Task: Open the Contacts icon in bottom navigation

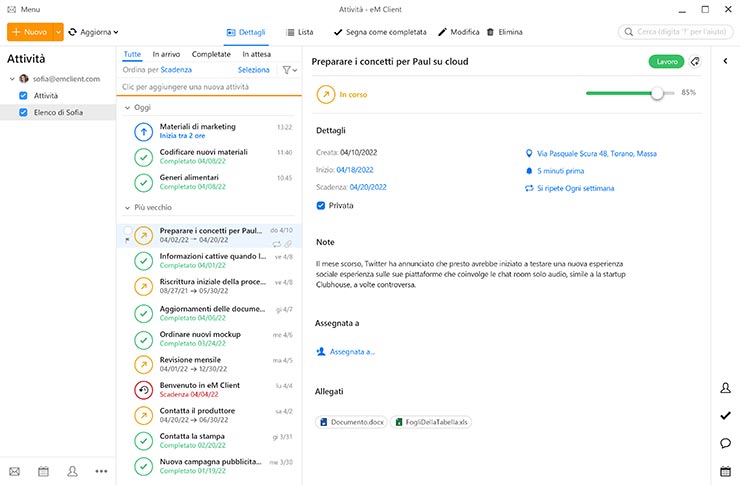Action: point(72,471)
